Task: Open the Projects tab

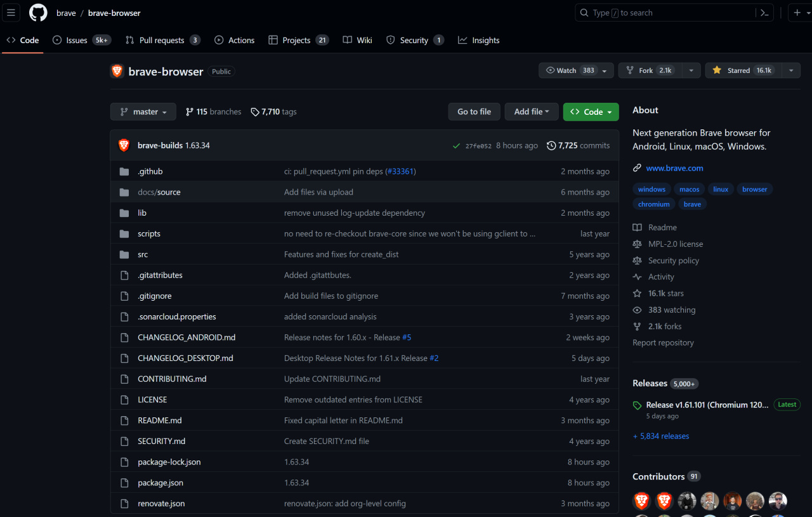Action: (x=298, y=40)
